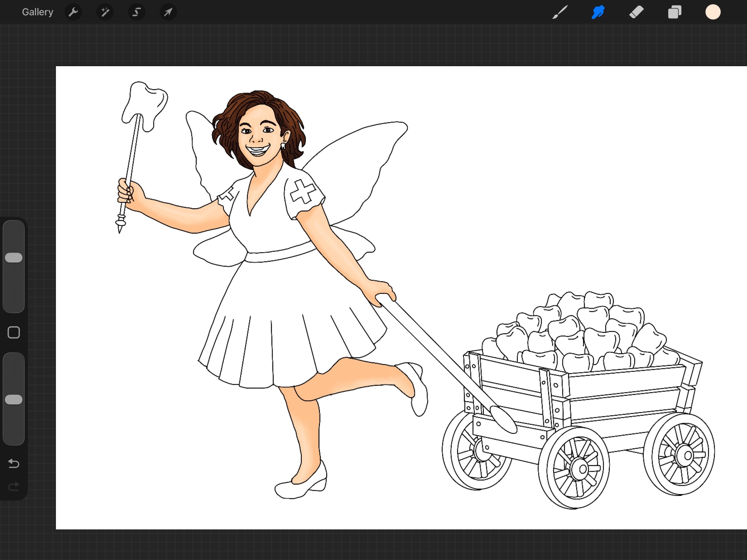
Task: Undo the last stroke
Action: point(14,463)
